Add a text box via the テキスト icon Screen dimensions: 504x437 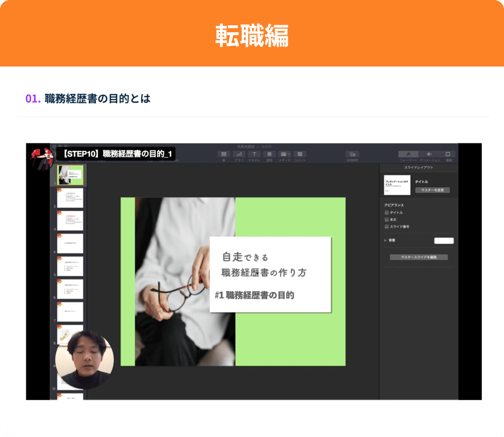coord(254,154)
